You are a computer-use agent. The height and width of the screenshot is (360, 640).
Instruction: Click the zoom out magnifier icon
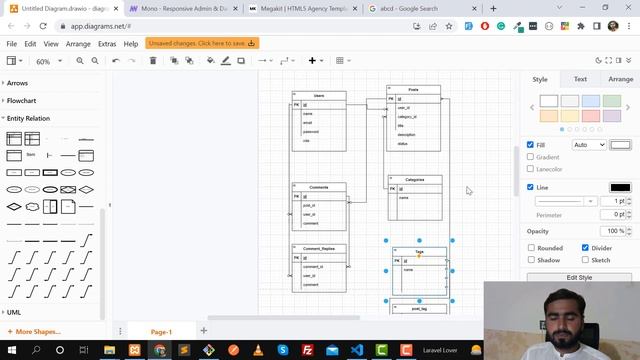click(x=95, y=60)
